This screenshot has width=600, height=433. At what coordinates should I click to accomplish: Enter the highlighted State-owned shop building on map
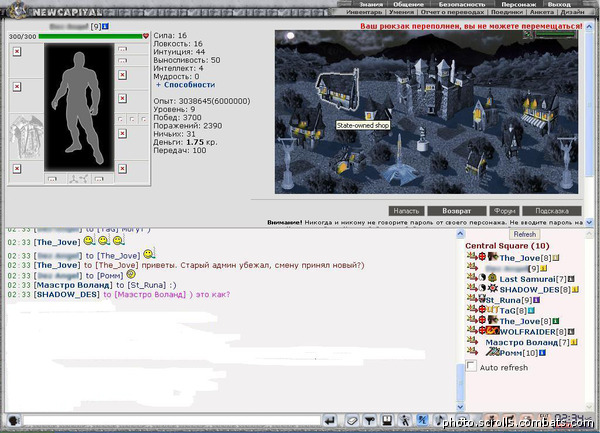pyautogui.click(x=337, y=89)
